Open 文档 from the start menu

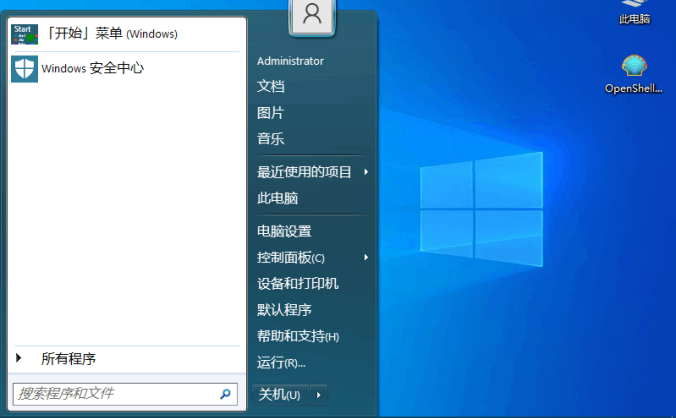pyautogui.click(x=271, y=86)
